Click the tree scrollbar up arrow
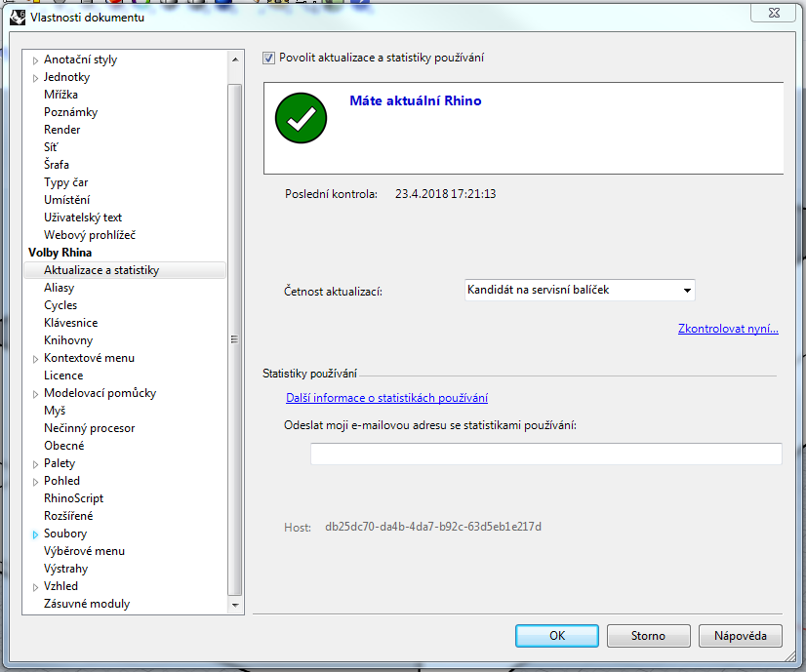The height and width of the screenshot is (672, 806). click(x=235, y=59)
